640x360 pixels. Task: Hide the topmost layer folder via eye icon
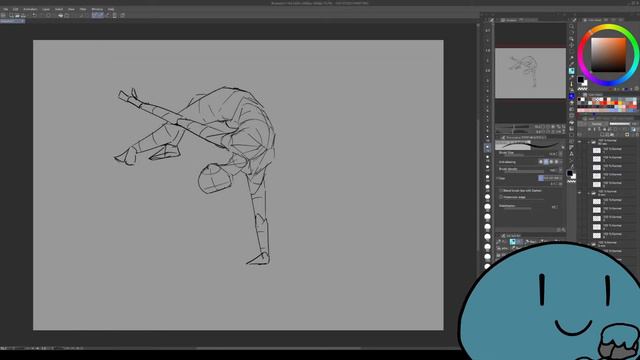coord(579,142)
